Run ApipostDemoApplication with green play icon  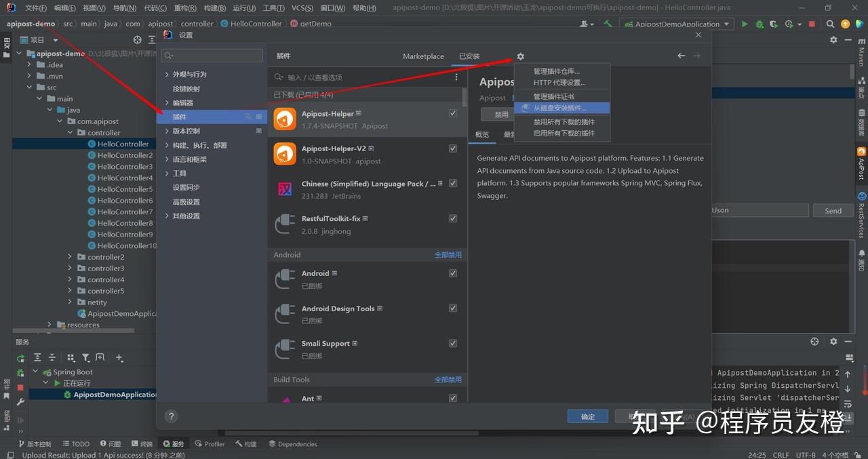tap(745, 24)
